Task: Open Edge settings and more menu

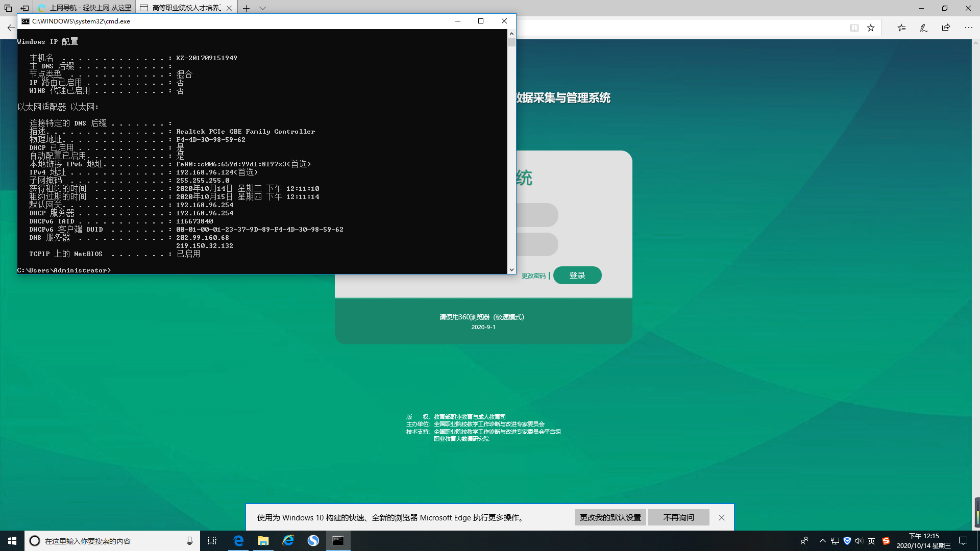Action: [x=968, y=28]
